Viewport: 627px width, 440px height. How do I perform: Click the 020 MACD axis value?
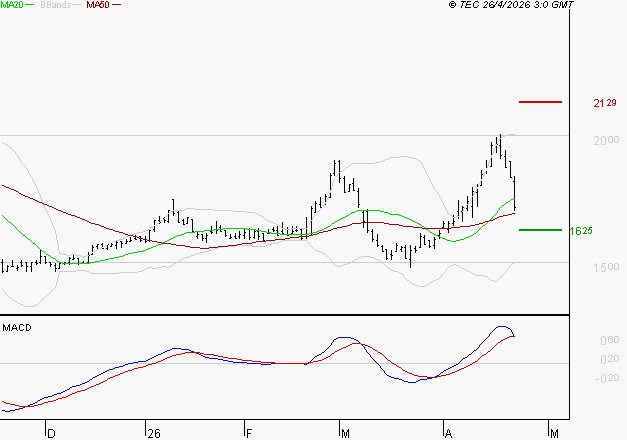(x=610, y=359)
